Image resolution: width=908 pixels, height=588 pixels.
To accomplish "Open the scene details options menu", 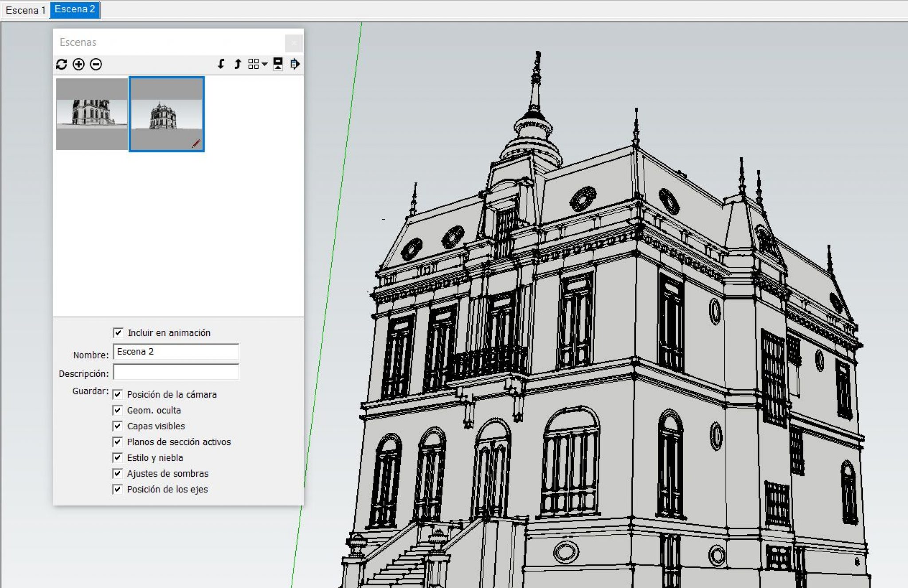I will 293,65.
